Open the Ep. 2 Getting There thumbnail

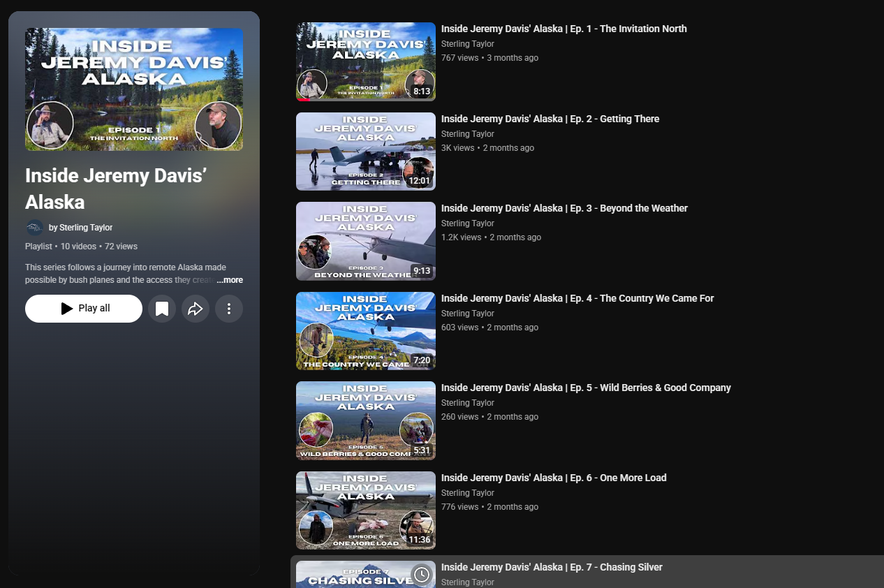click(366, 152)
